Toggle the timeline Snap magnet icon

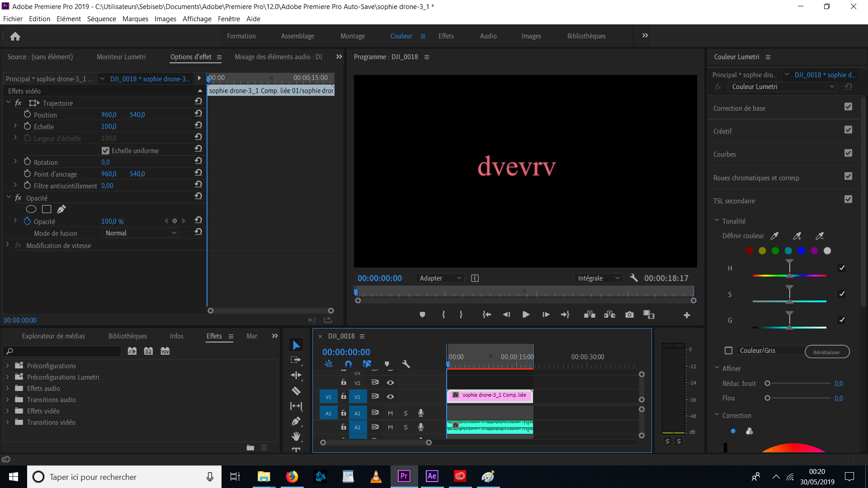tap(348, 364)
